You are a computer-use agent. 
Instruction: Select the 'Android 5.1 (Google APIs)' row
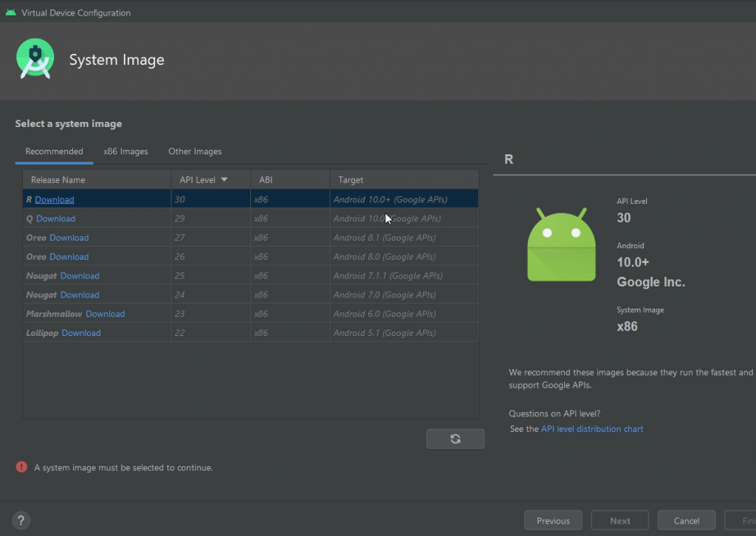pyautogui.click(x=251, y=333)
